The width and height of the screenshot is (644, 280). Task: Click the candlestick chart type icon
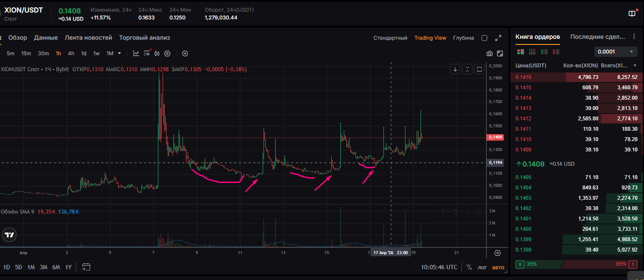(x=157, y=53)
